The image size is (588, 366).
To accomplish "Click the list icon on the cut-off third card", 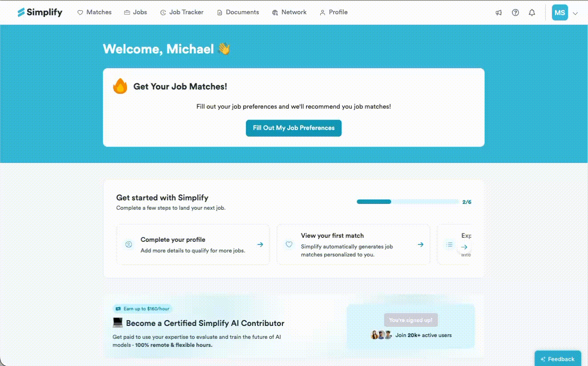I will [x=450, y=244].
